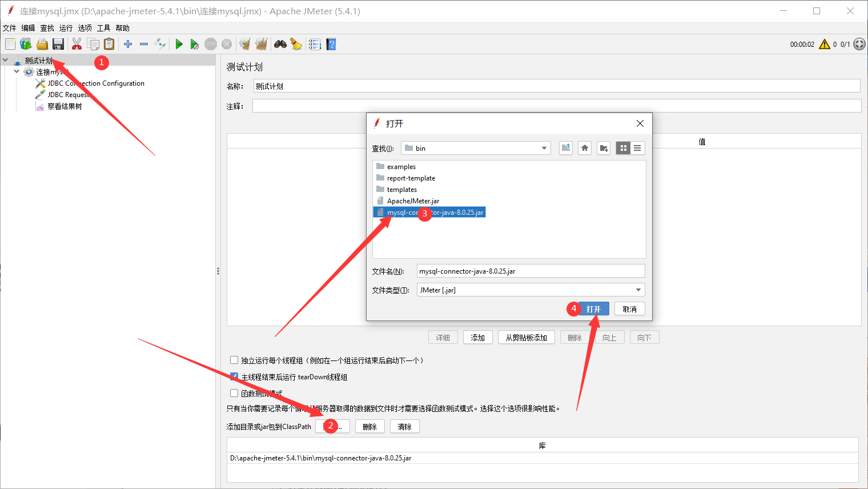
Task: Collapse the 测试计划 tree node
Action: 6,60
